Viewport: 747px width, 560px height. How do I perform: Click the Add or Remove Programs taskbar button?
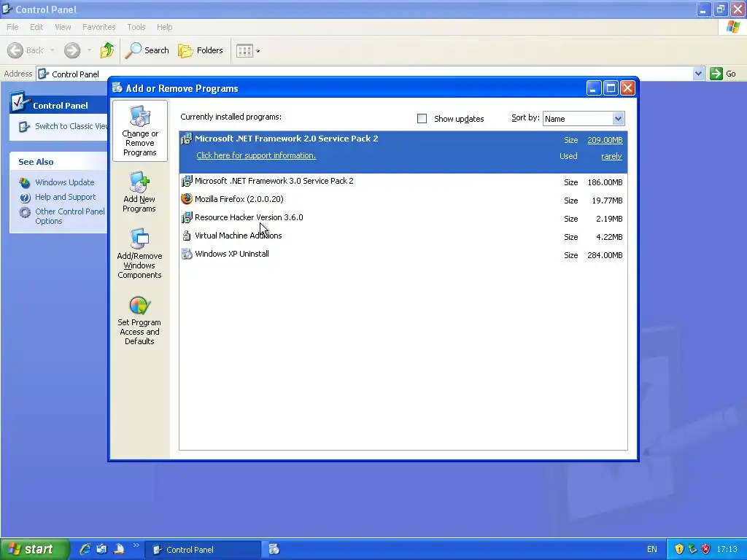click(274, 549)
